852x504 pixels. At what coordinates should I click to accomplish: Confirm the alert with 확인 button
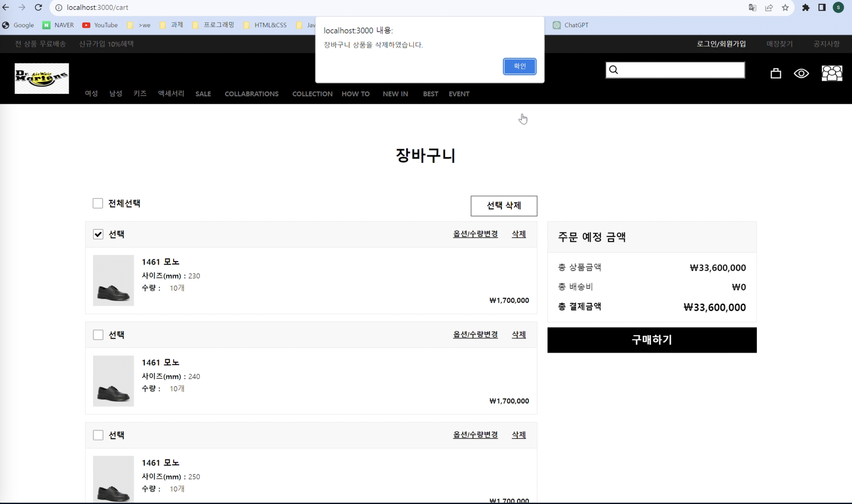coord(519,66)
